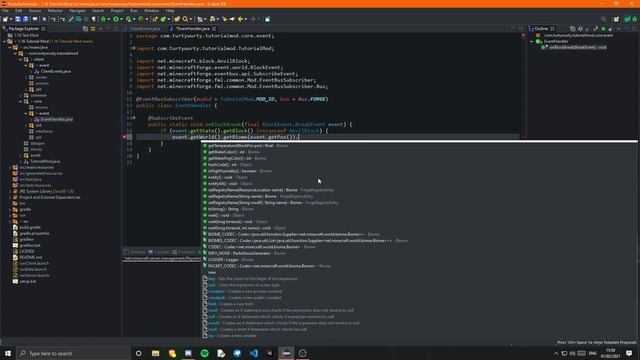The image size is (640, 360).
Task: Click the Save All toolbar icon
Action: tap(26, 19)
